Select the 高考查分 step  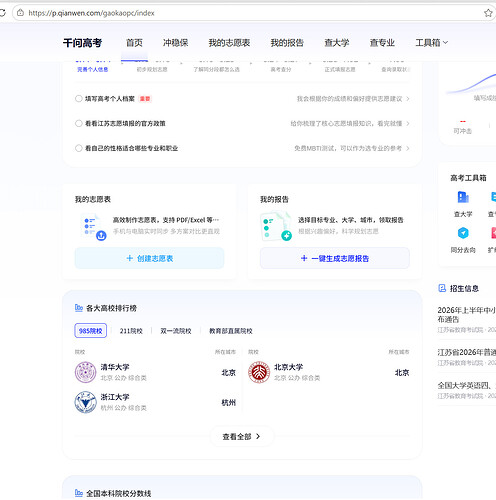pos(281,69)
